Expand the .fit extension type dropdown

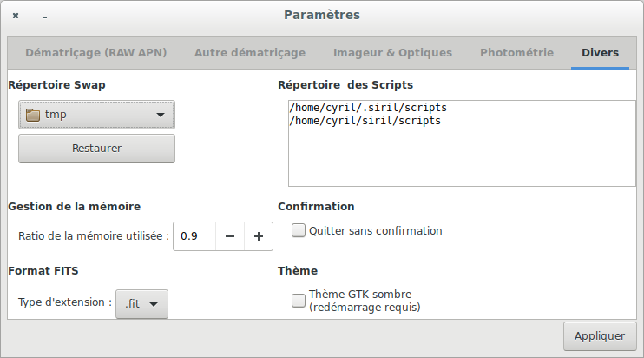coord(141,304)
